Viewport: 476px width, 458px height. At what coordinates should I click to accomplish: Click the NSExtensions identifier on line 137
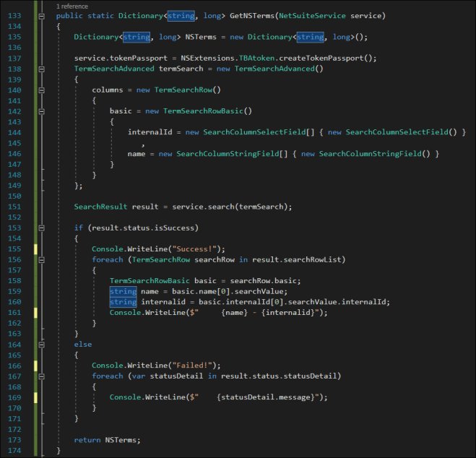[207, 58]
